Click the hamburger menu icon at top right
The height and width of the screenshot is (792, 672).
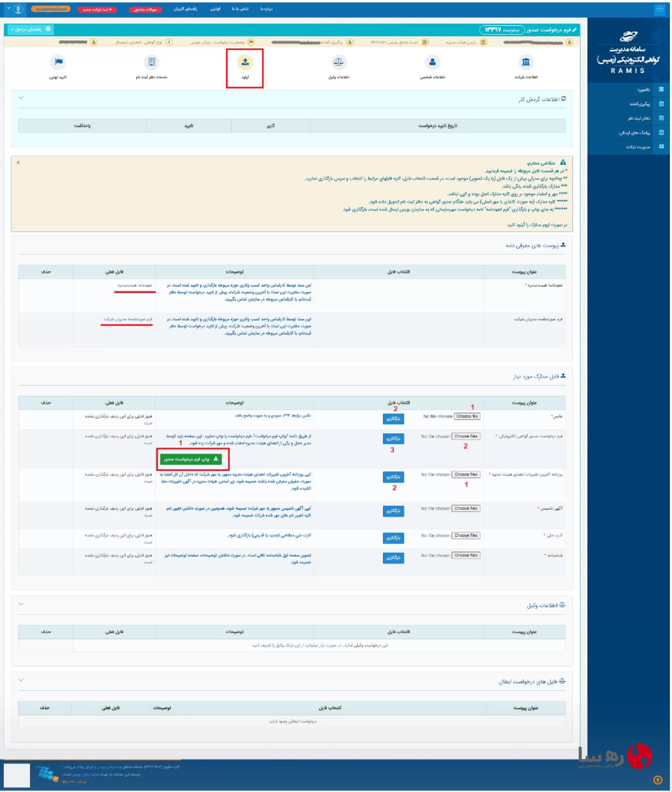(x=659, y=9)
